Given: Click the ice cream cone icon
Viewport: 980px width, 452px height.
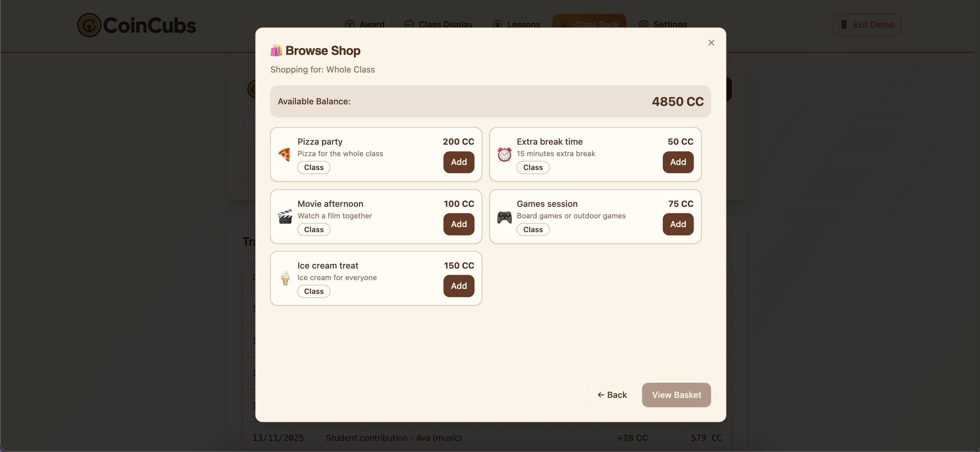Looking at the screenshot, I should 285,278.
